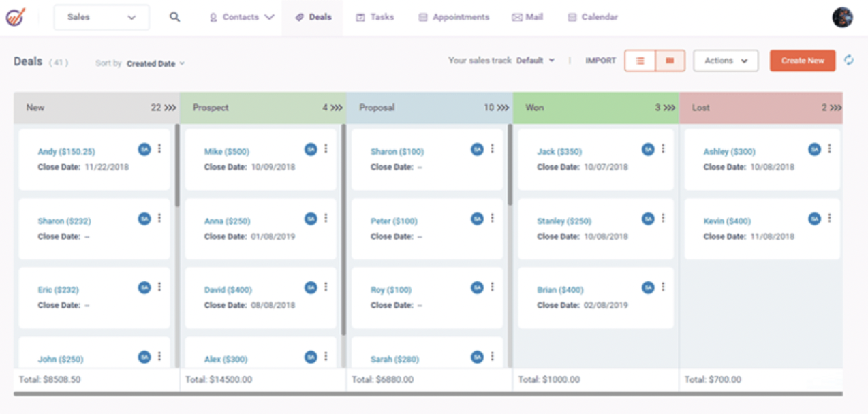Open the Andy ($150.25) deal link
The image size is (868, 414).
66,152
